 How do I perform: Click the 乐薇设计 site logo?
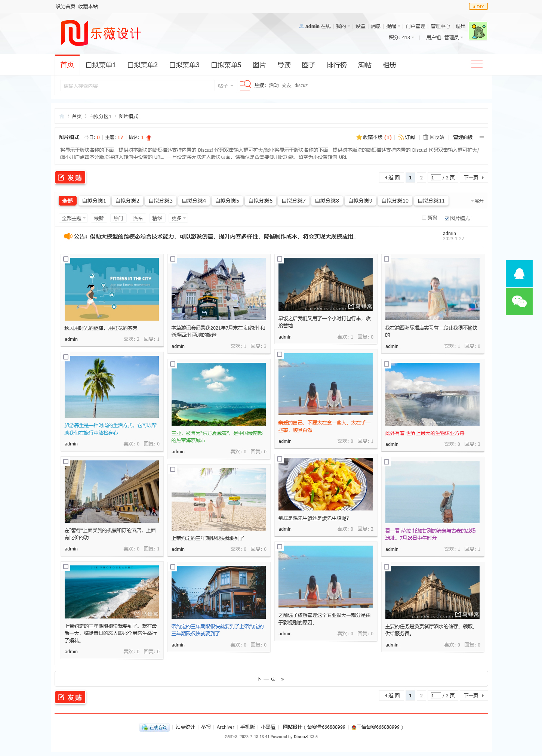(101, 33)
